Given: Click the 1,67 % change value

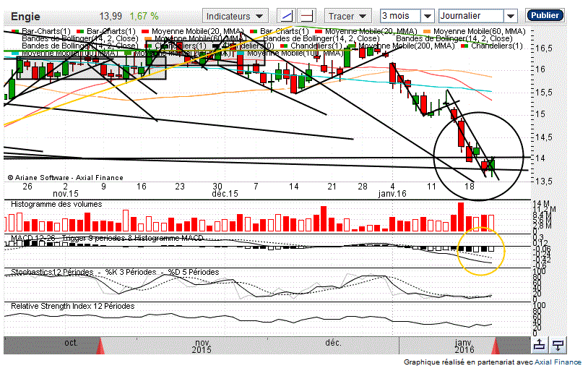Looking at the screenshot, I should click(x=144, y=16).
